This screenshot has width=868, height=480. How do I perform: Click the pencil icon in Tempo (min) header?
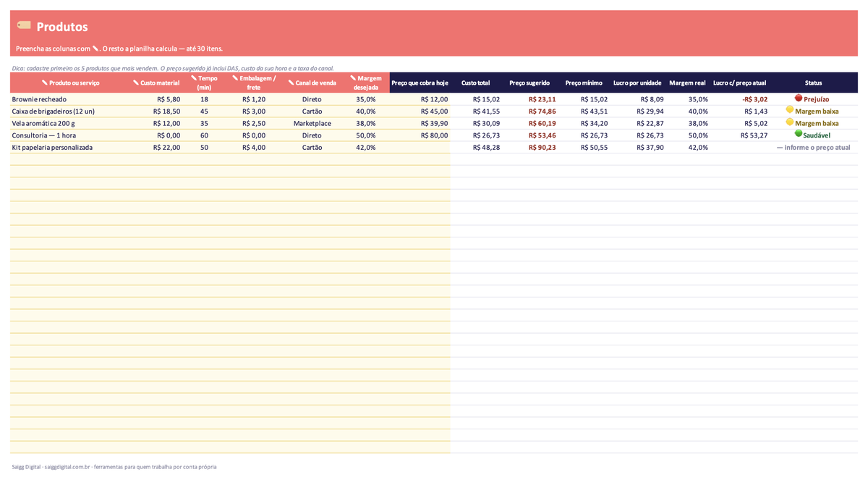[x=194, y=77]
